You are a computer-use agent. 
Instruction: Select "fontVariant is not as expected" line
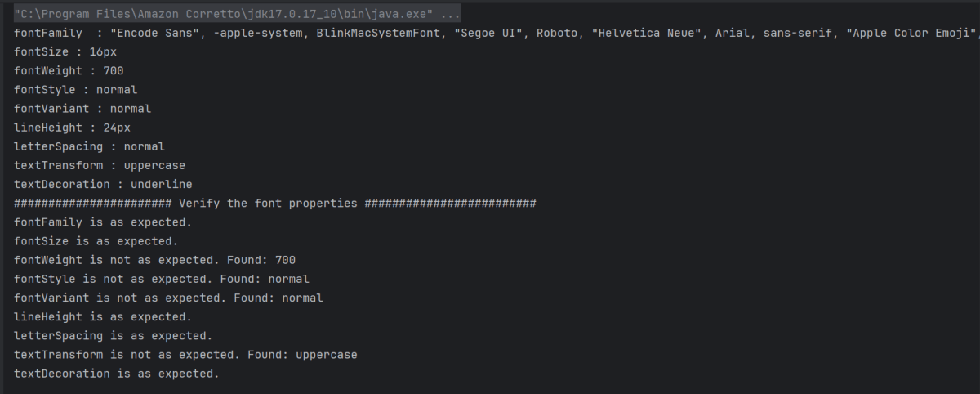[168, 298]
